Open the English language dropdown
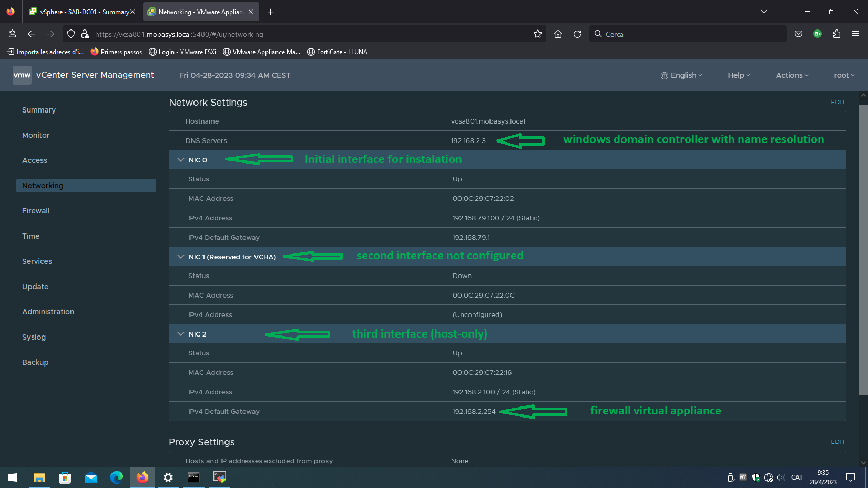 (x=681, y=75)
